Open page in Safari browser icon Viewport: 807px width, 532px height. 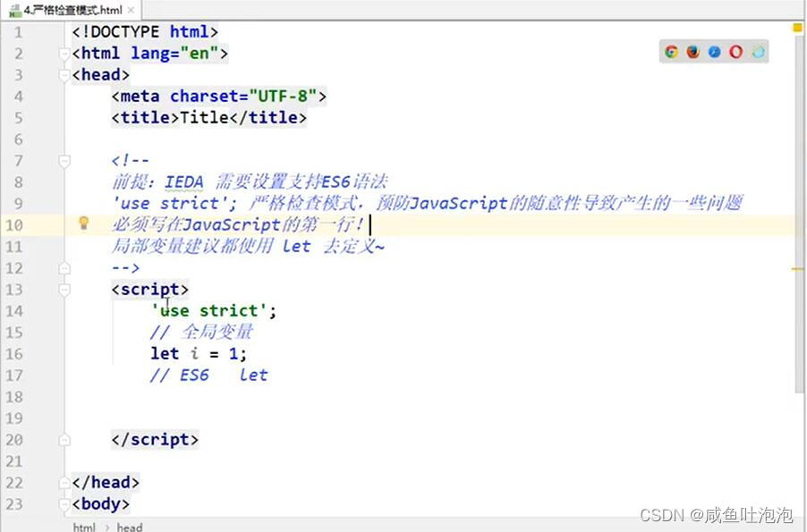(x=714, y=52)
